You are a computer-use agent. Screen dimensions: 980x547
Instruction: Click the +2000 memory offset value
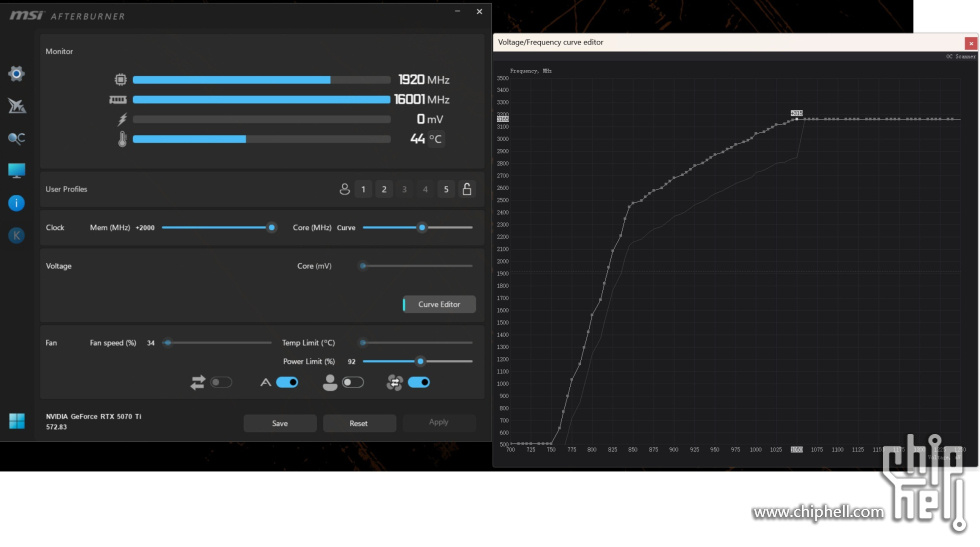[x=145, y=228]
